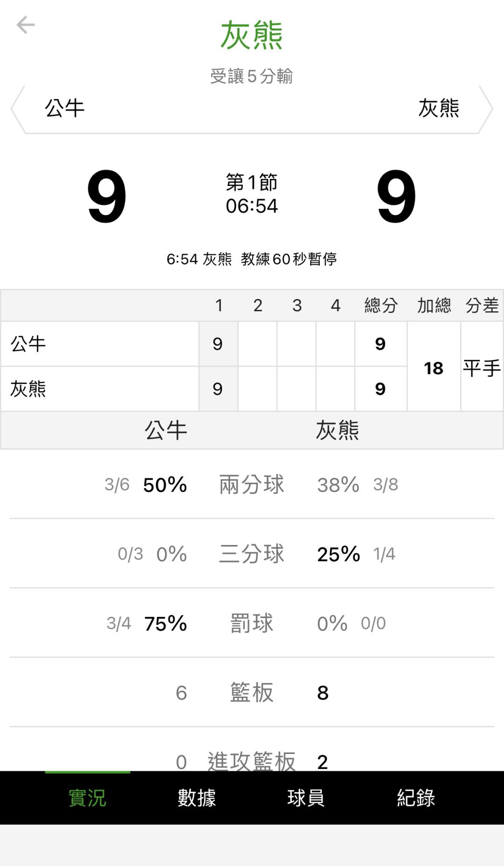Tap the 加總 total value 18
Viewport: 504px width, 866px height.
pyautogui.click(x=434, y=368)
